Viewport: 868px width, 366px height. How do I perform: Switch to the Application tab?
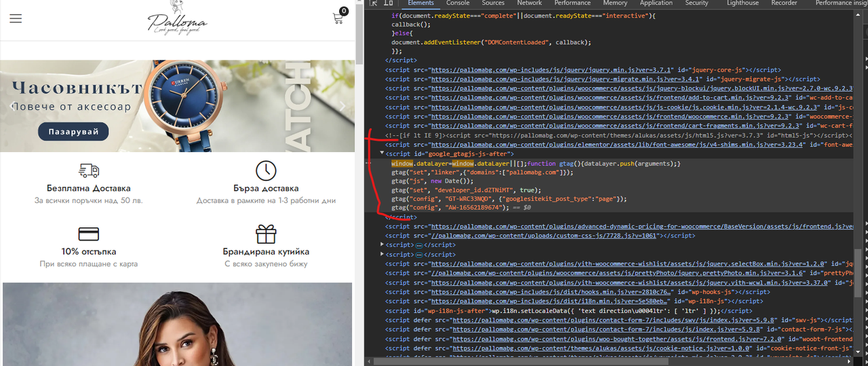(656, 3)
